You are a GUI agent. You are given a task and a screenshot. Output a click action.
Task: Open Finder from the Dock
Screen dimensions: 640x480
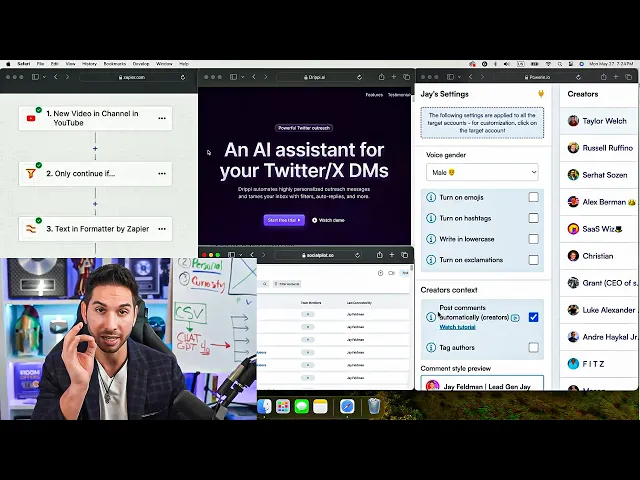(264, 406)
